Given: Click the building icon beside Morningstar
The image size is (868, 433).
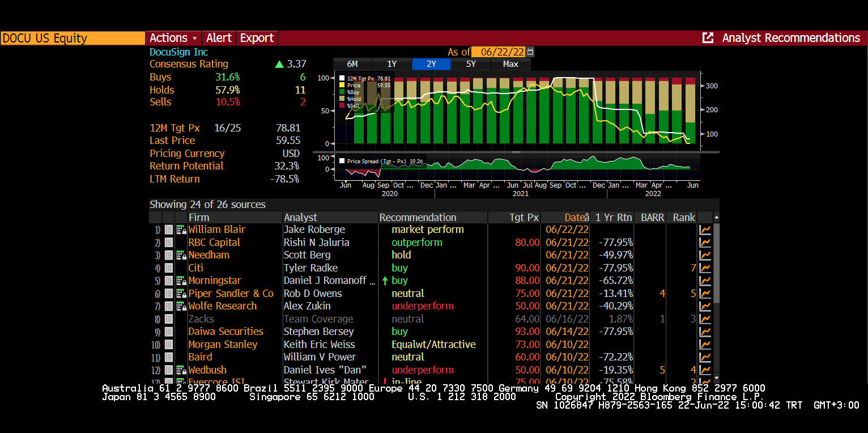Looking at the screenshot, I should (181, 281).
